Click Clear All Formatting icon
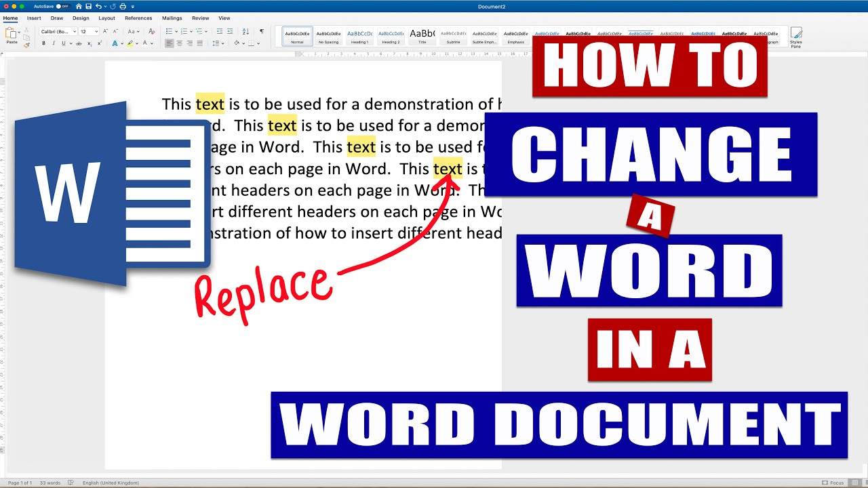This screenshot has height=488, width=868. [x=151, y=32]
